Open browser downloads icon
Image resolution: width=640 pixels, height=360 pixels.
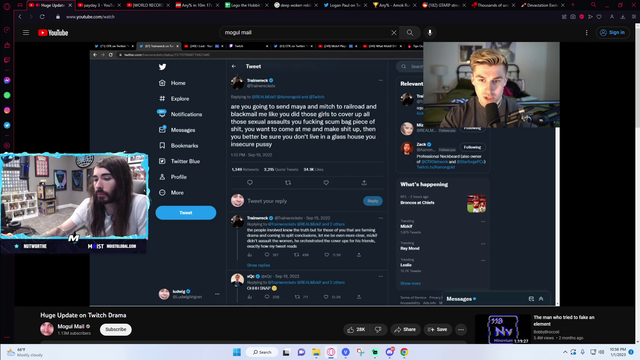pos(622,17)
